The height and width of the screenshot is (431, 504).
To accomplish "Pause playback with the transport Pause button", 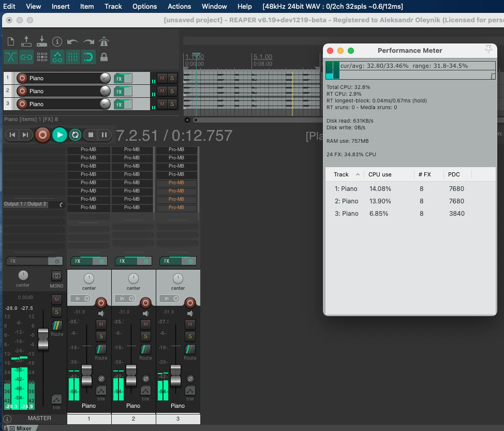I will [104, 135].
